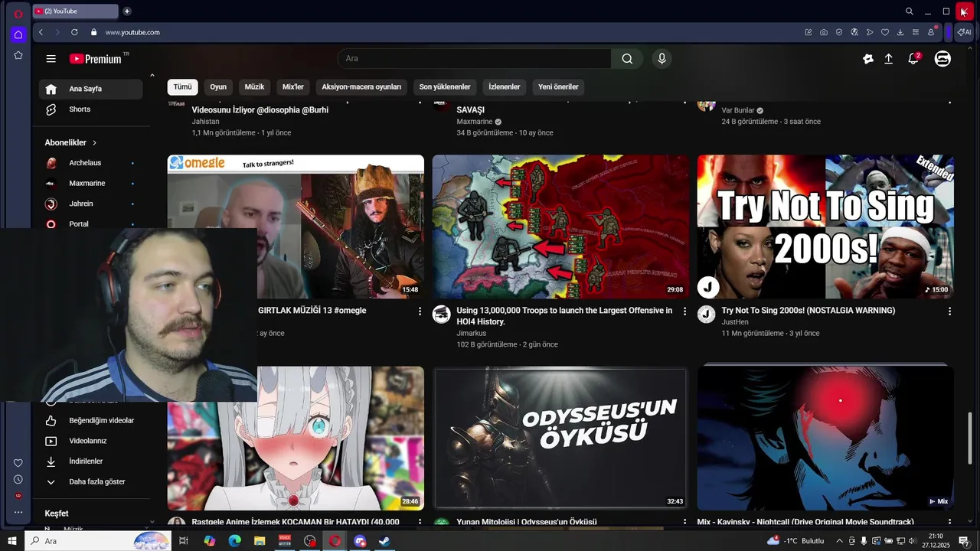The height and width of the screenshot is (551, 980).
Task: Open the YouTube account avatar menu
Action: click(942, 59)
